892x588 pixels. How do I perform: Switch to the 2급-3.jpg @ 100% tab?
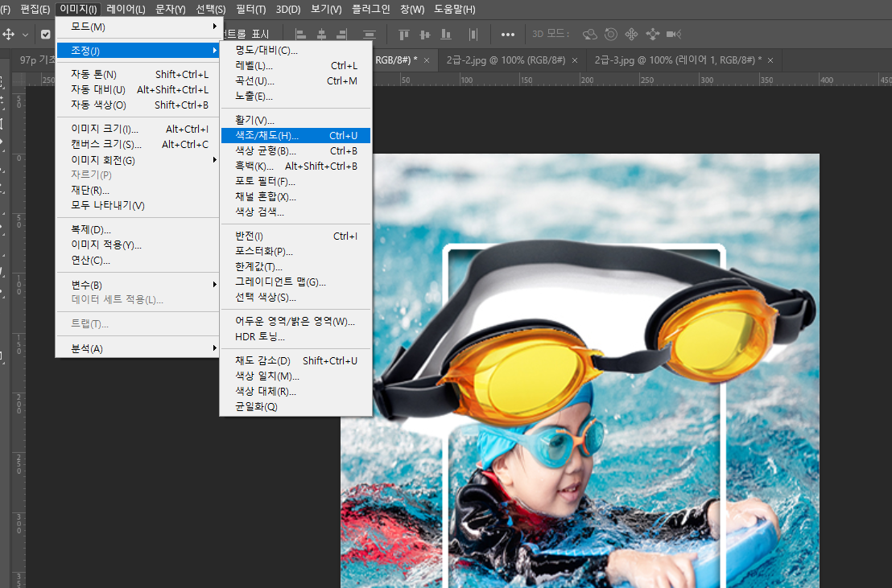(678, 60)
